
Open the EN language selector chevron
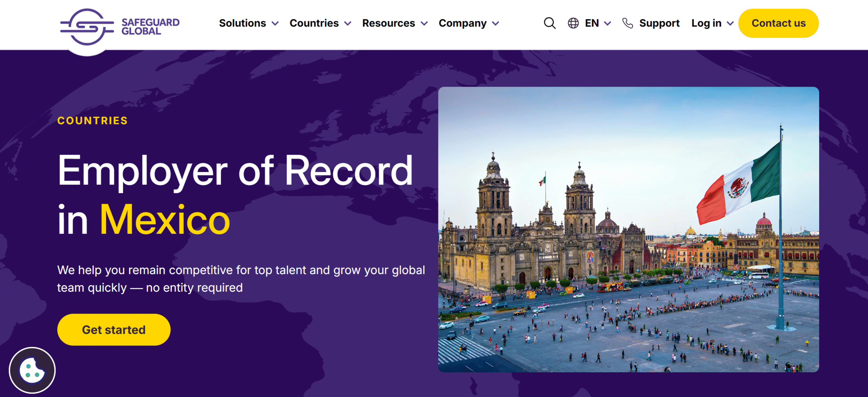point(608,24)
